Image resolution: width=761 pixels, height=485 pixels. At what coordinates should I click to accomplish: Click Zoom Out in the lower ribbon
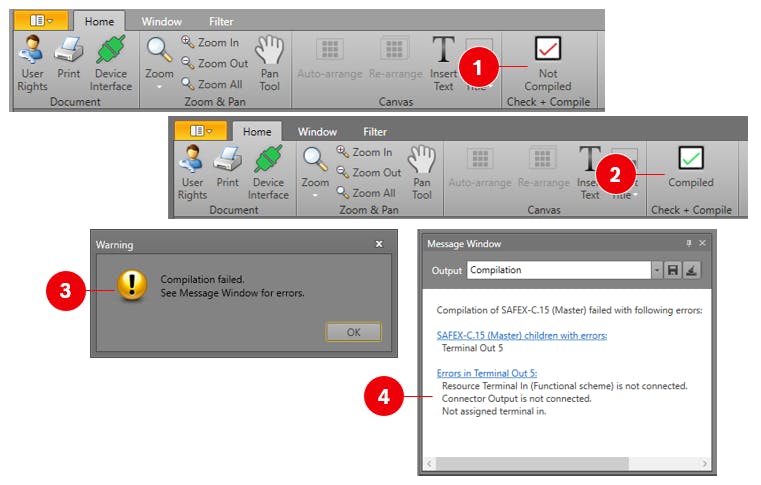(368, 172)
